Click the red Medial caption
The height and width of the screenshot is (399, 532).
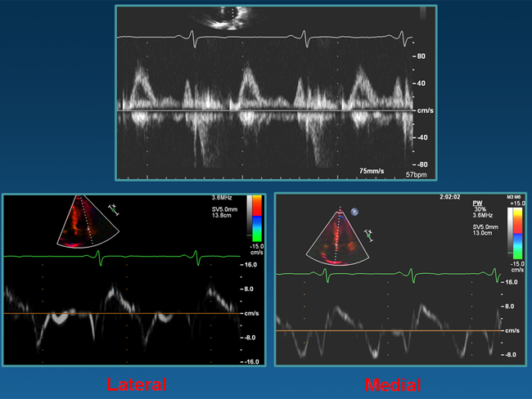[394, 384]
